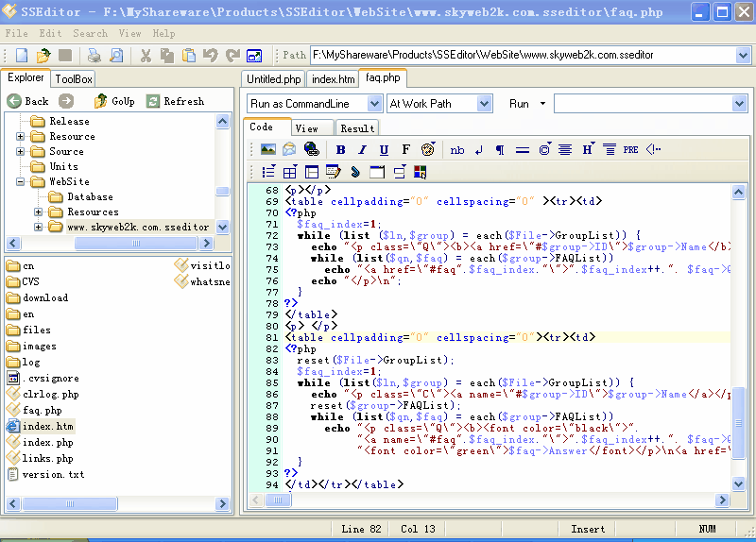Switch to the Result tab
Image resolution: width=756 pixels, height=542 pixels.
(357, 128)
